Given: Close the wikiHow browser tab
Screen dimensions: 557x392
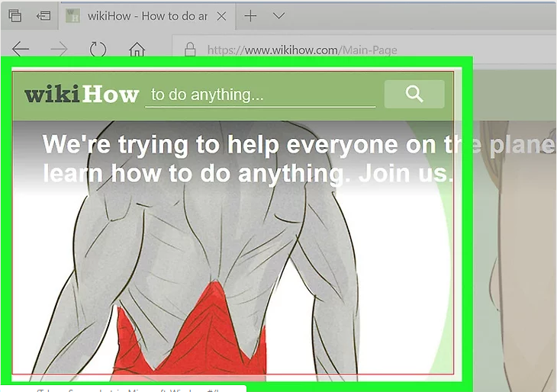Looking at the screenshot, I should pos(222,16).
